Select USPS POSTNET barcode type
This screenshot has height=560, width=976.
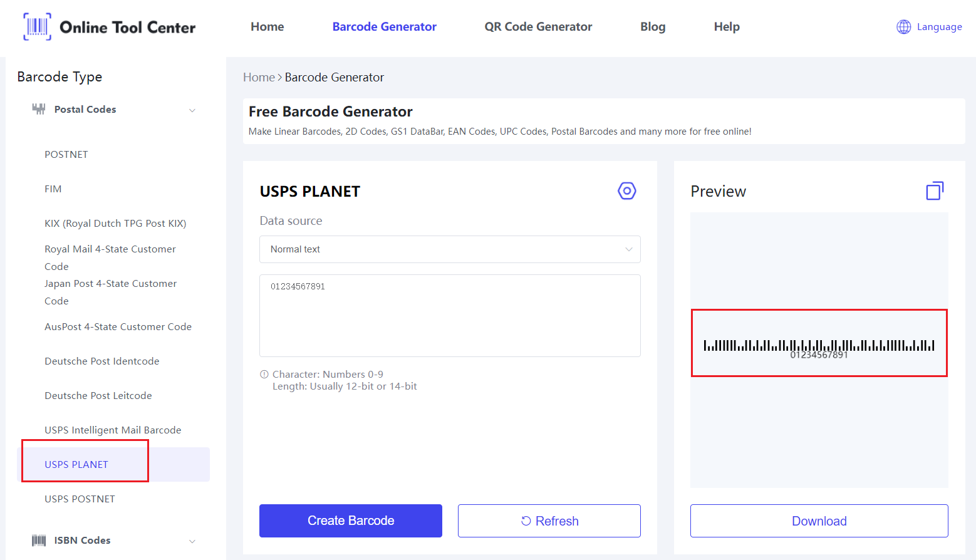[80, 499]
